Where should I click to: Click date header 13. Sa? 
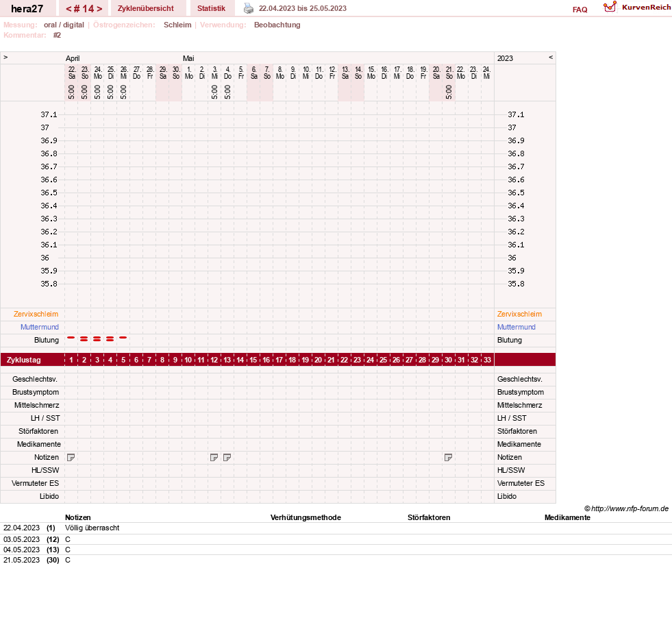pyautogui.click(x=345, y=73)
